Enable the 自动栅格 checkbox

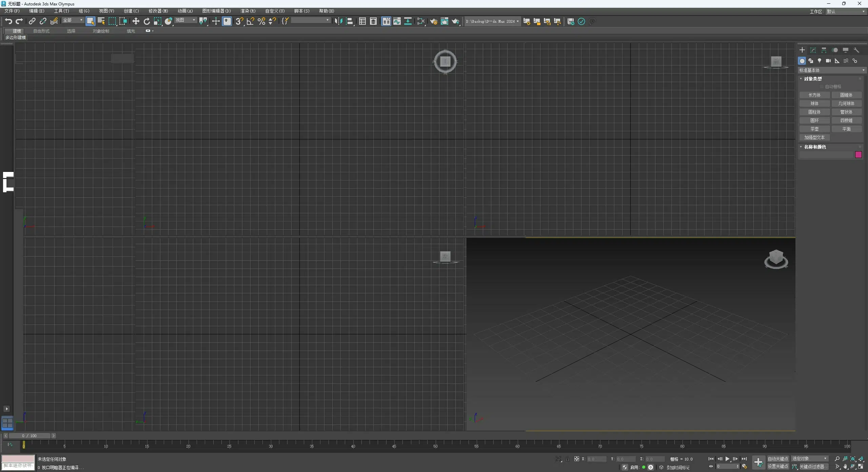(822, 87)
